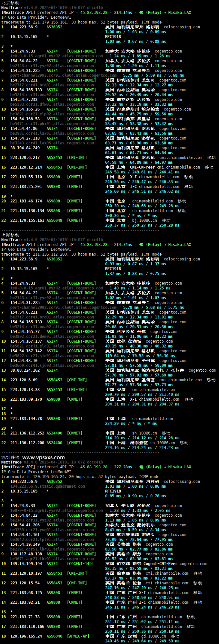Click hostname be3243.ccr41.lax05.atlas.cogentco.com
This screenshot has height=644, width=219.
(x=52, y=143)
